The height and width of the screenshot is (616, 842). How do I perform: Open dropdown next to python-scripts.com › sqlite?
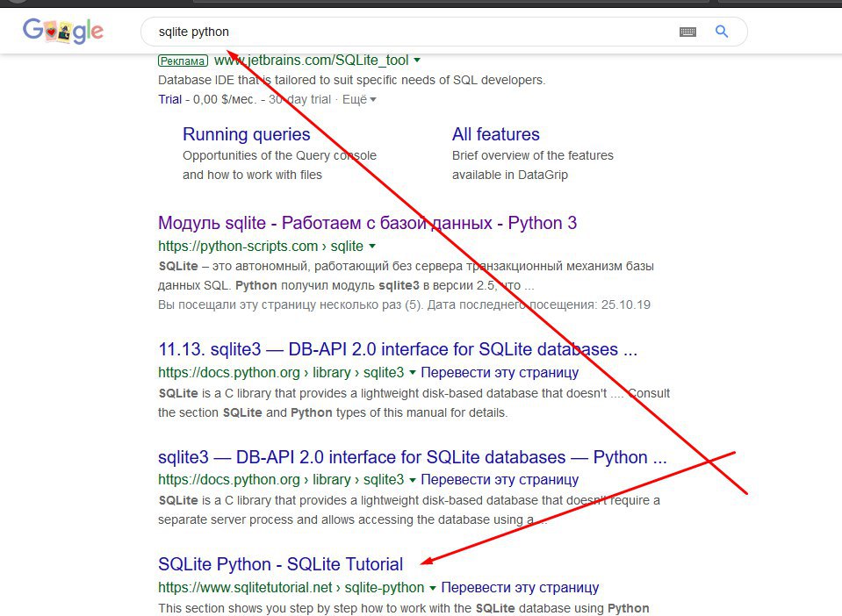pyautogui.click(x=372, y=246)
